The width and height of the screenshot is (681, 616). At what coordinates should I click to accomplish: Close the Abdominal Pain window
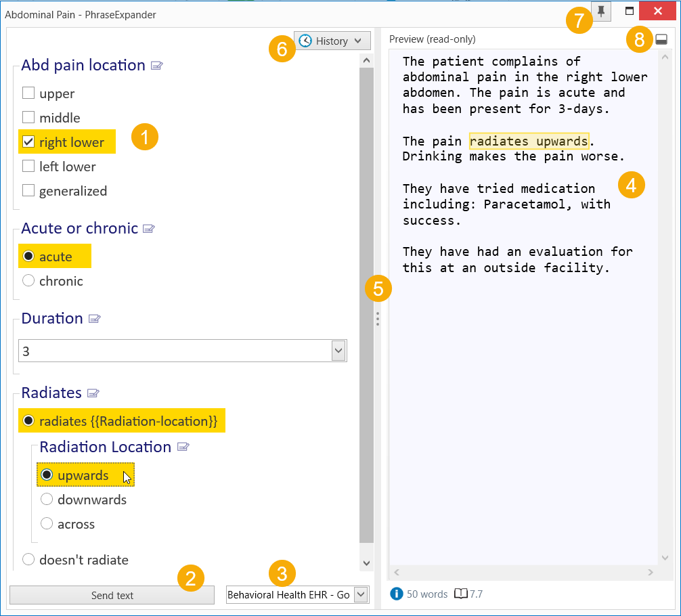tap(657, 11)
